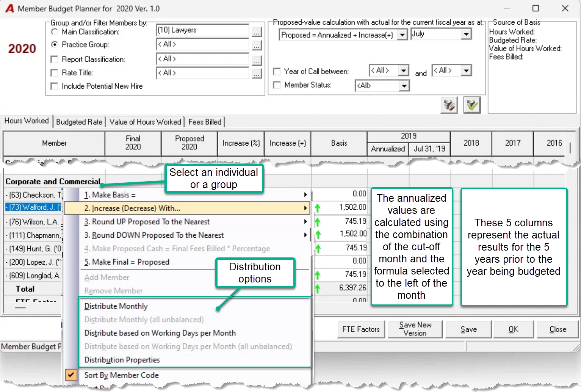Enable the Year of Call between checkbox
Screen dimensions: 581x392
[x=277, y=71]
